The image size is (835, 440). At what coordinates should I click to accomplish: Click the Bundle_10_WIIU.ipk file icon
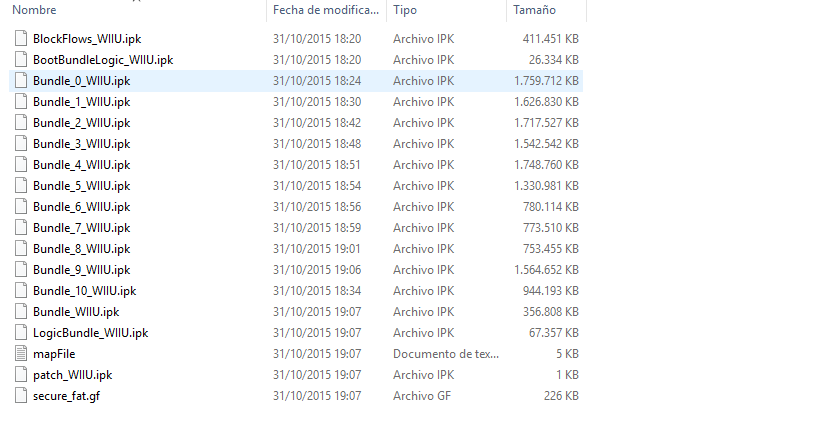(x=23, y=291)
